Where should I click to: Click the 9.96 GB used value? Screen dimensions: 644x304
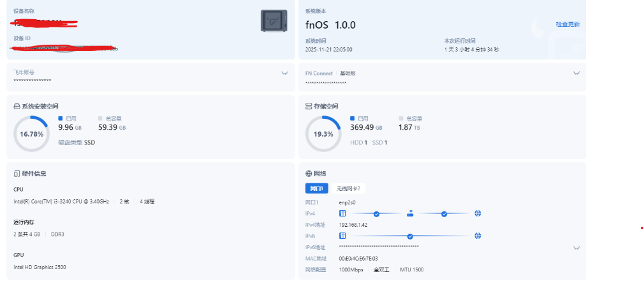coord(70,128)
